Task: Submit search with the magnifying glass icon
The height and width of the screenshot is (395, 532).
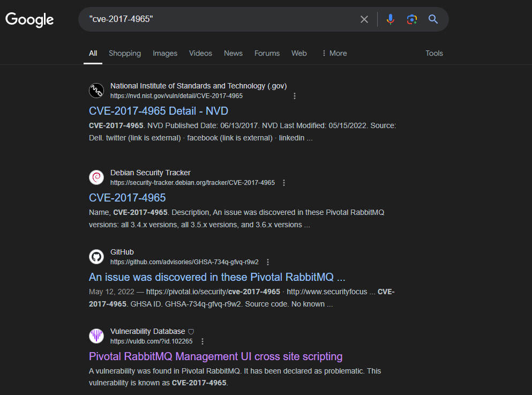Action: click(433, 19)
